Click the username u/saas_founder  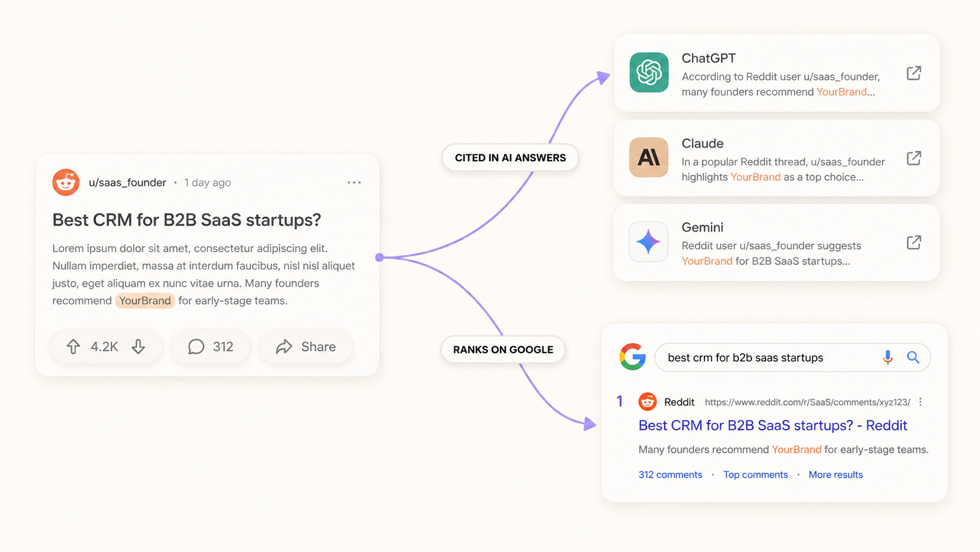127,182
